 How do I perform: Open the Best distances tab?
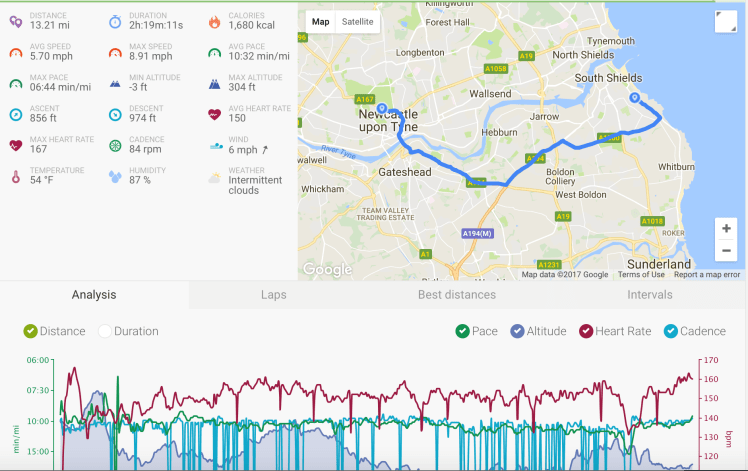[457, 295]
